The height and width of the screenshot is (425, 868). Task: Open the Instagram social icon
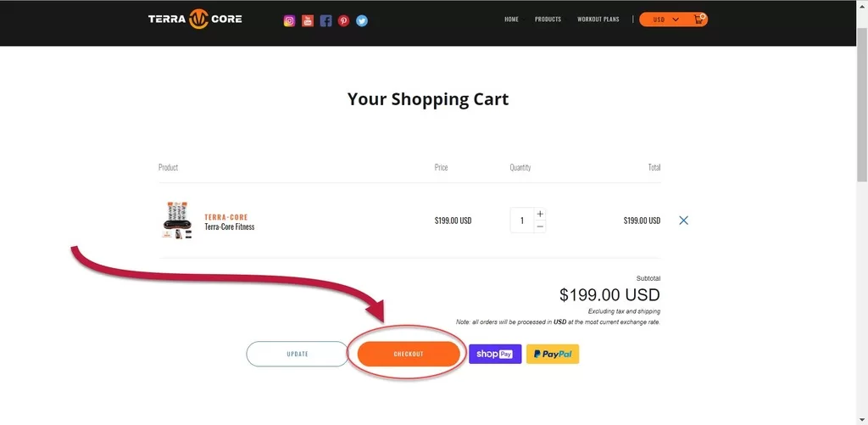point(289,20)
